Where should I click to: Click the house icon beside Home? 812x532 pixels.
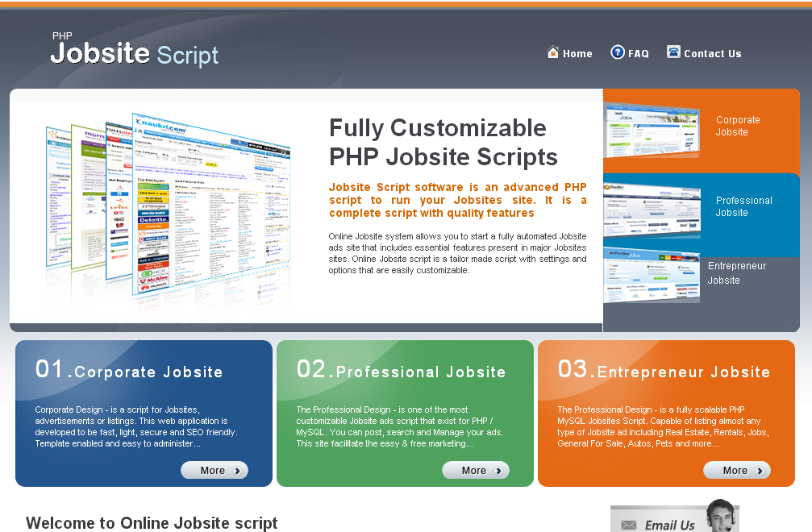(552, 53)
